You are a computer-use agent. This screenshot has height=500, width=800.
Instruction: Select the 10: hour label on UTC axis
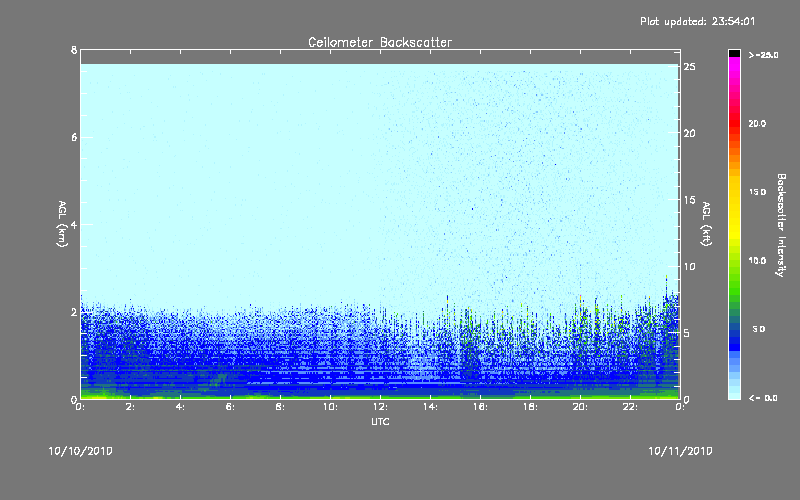coord(331,407)
